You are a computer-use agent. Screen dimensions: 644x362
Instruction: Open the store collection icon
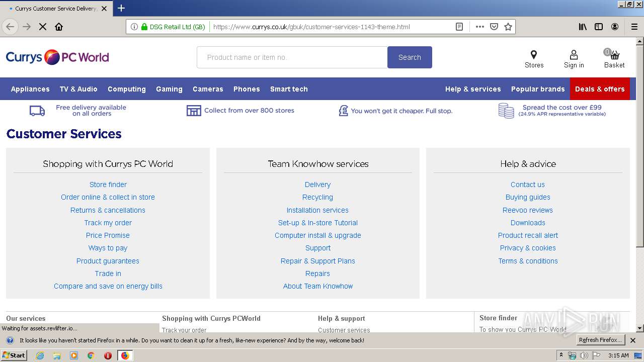194,111
